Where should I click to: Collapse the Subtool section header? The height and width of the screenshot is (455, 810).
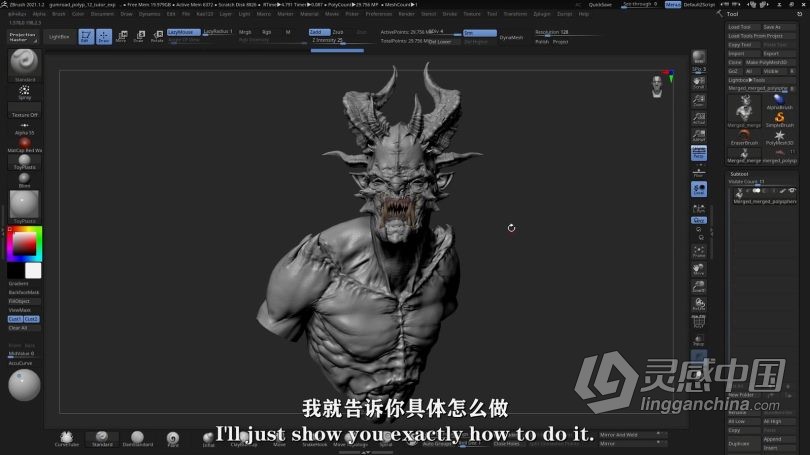coord(739,174)
